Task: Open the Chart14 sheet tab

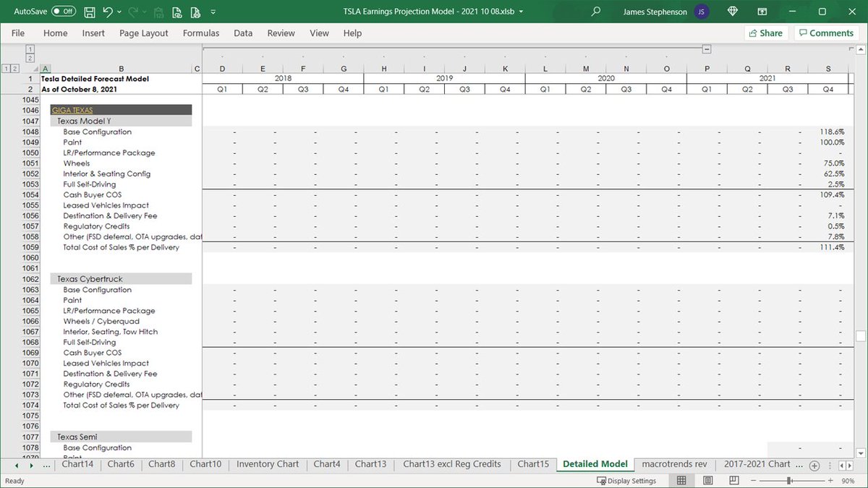Action: [x=77, y=464]
